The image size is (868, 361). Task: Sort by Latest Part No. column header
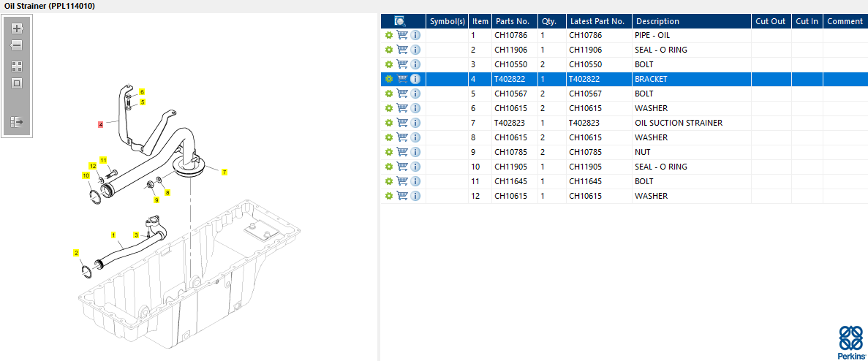599,21
